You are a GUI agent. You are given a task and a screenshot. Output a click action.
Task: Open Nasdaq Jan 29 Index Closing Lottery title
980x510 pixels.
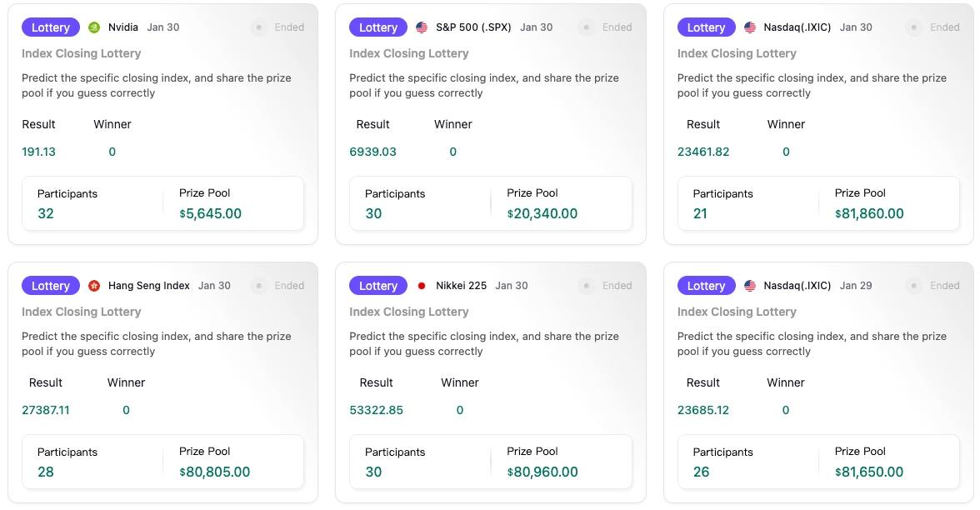click(x=737, y=312)
